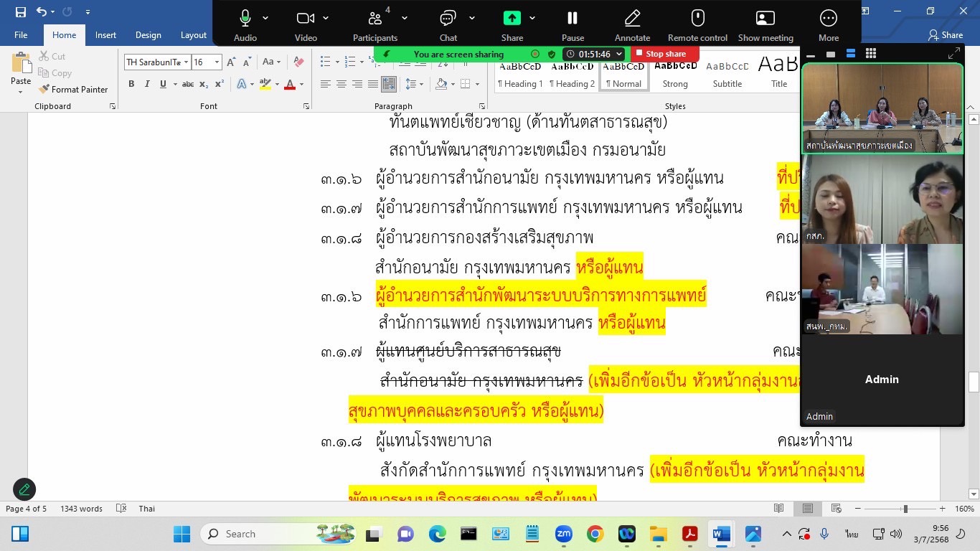This screenshot has height=551, width=980.
Task: Switch to the Layout tab
Action: tap(194, 35)
